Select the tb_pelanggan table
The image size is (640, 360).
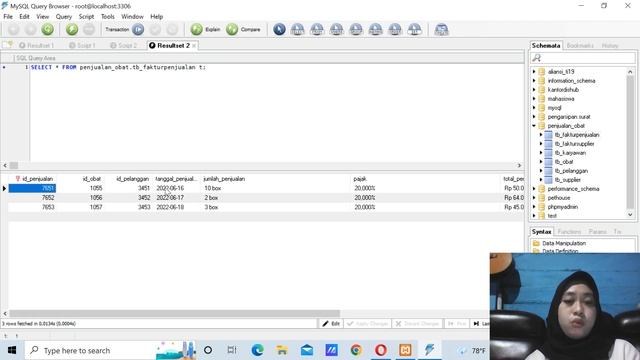pyautogui.click(x=571, y=171)
